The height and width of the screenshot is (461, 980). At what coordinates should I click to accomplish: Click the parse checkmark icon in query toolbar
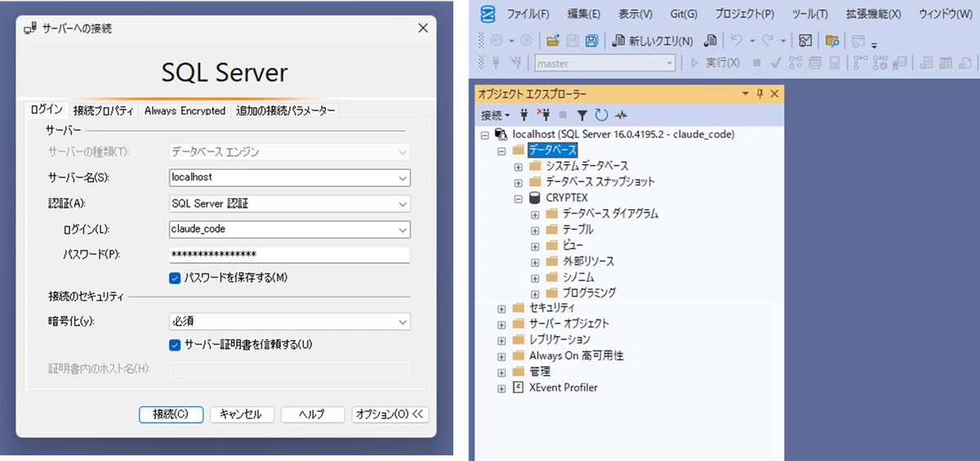click(x=776, y=63)
